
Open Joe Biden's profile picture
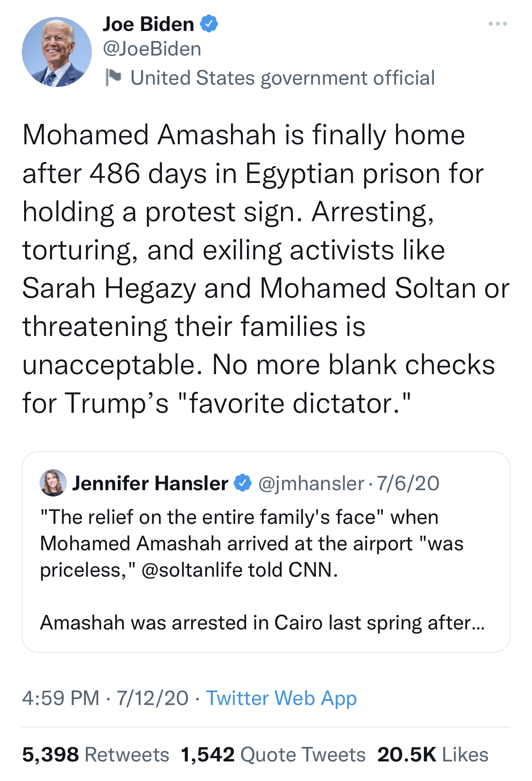tap(57, 52)
